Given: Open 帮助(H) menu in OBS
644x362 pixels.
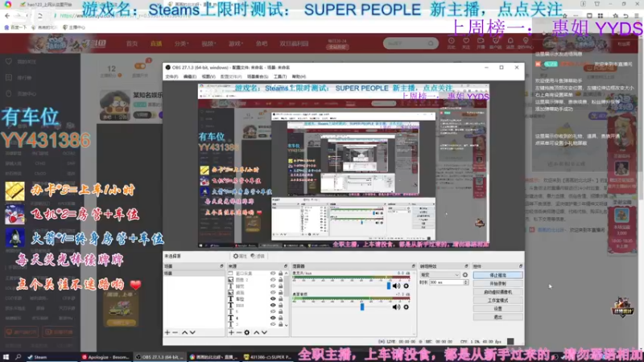Looking at the screenshot, I should coord(299,76).
